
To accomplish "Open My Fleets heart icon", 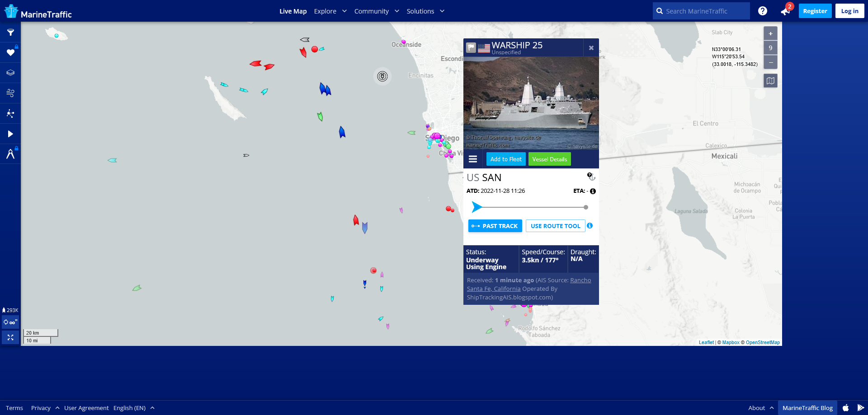I will pyautogui.click(x=10, y=53).
